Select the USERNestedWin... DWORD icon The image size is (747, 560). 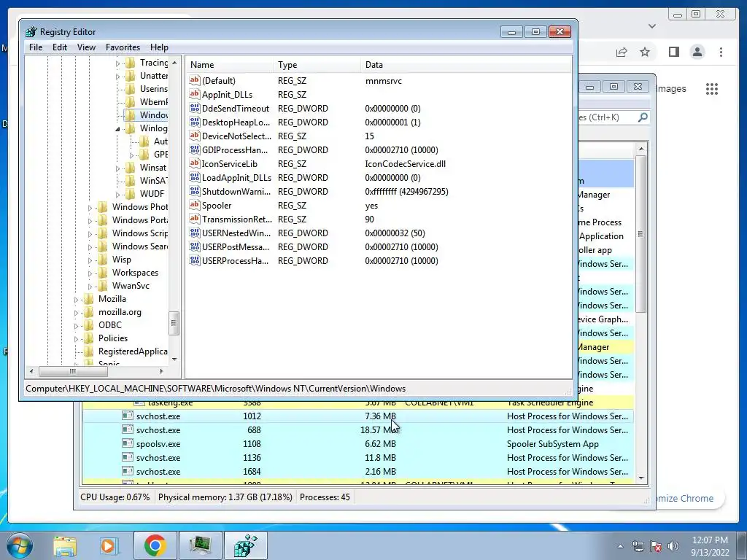194,233
